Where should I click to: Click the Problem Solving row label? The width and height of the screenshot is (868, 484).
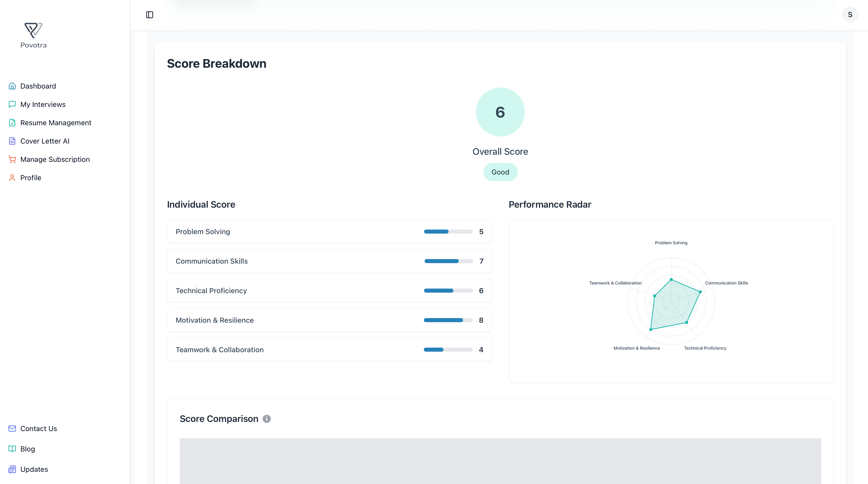point(203,231)
